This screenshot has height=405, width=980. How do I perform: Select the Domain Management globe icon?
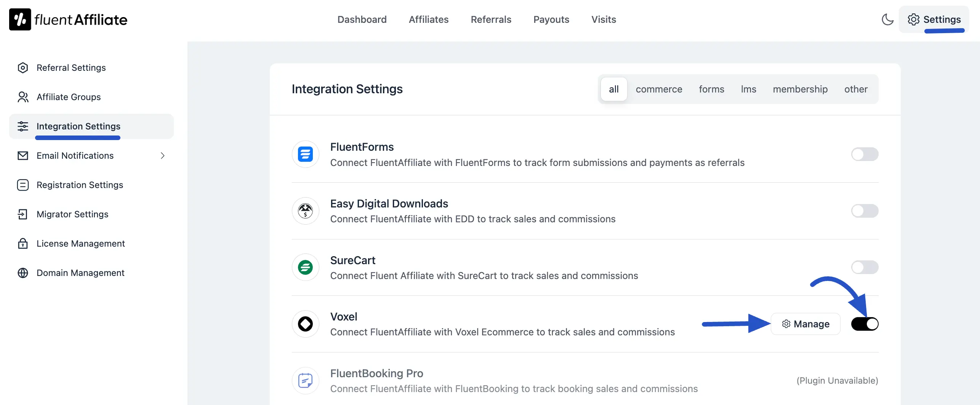click(23, 273)
